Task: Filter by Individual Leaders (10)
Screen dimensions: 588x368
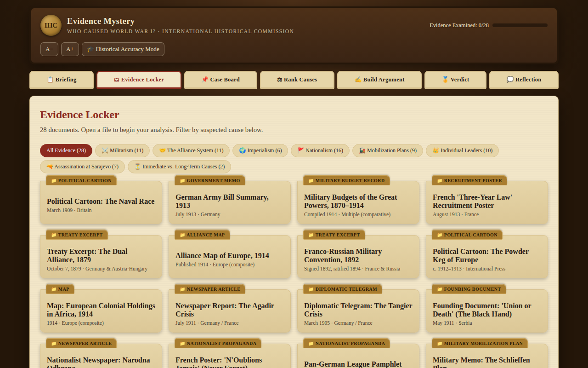Action: [462, 150]
